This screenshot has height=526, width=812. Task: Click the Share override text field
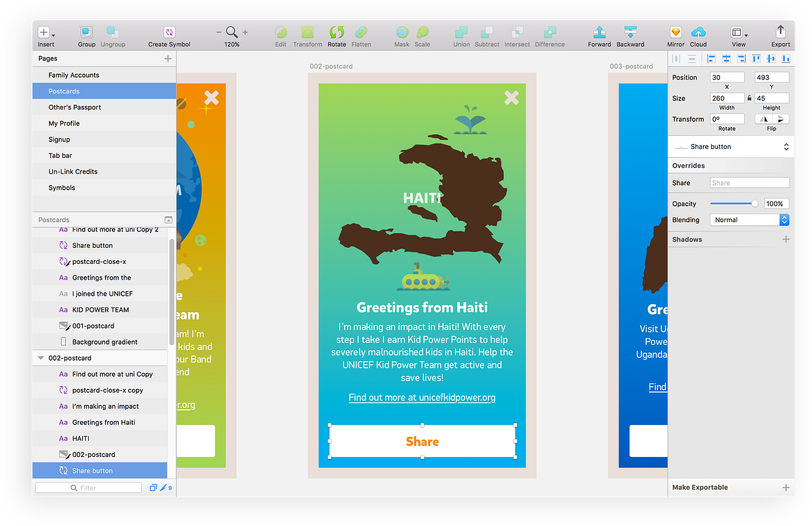pos(749,183)
